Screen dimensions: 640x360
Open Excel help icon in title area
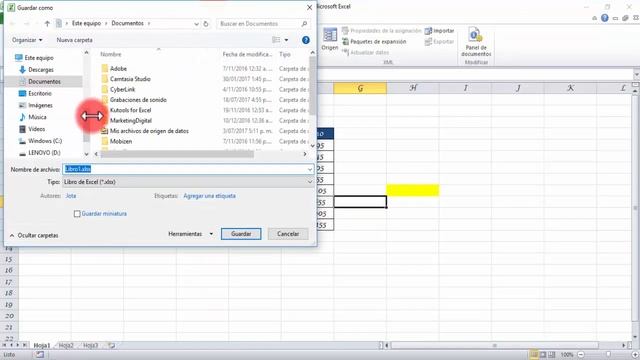point(605,18)
